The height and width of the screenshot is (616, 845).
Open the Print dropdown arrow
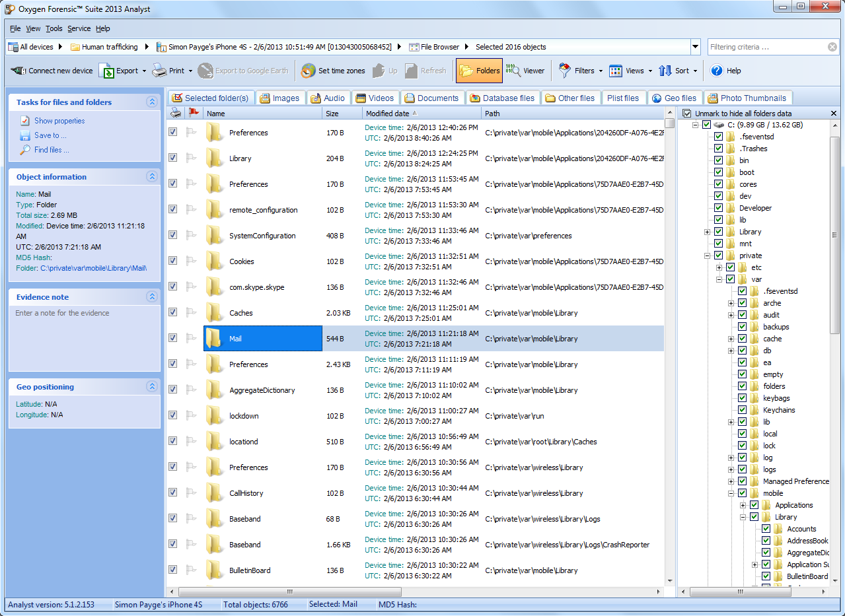[190, 71]
